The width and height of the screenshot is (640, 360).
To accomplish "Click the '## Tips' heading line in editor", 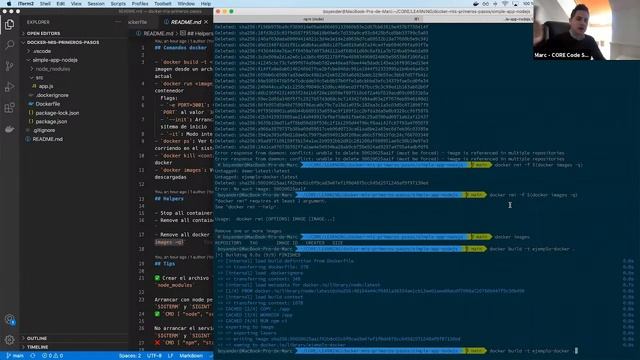I will coord(165,264).
